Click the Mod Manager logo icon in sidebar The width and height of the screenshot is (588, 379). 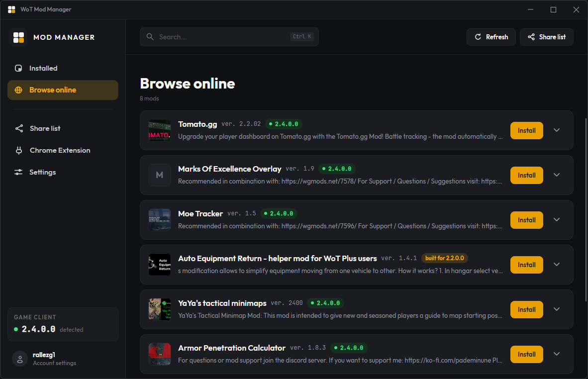click(18, 37)
